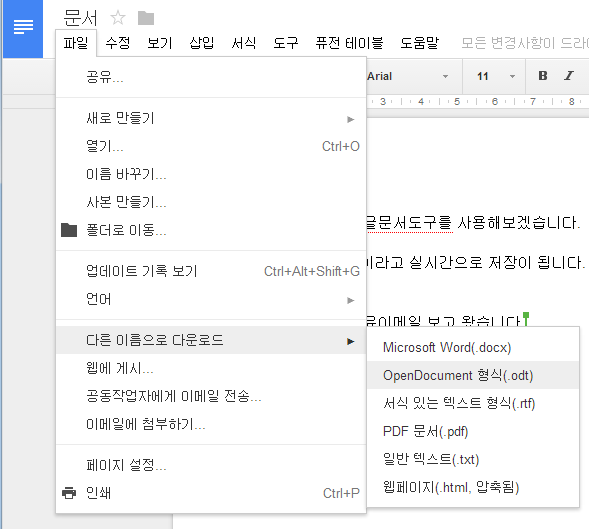Download as OpenDocument 형식 (.odt)
The width and height of the screenshot is (589, 529).
tap(473, 375)
